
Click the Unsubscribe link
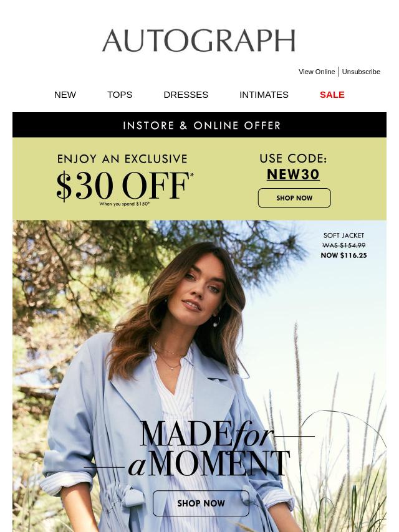(361, 72)
